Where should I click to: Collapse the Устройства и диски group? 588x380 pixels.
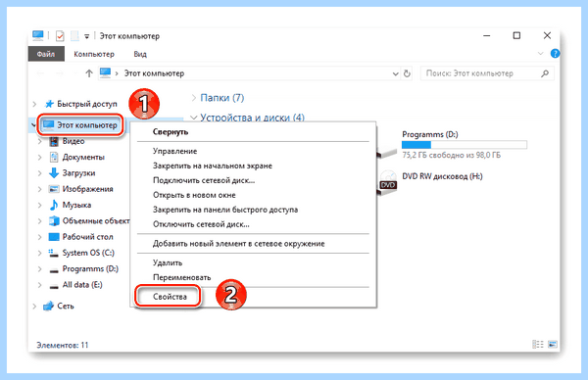pyautogui.click(x=194, y=118)
